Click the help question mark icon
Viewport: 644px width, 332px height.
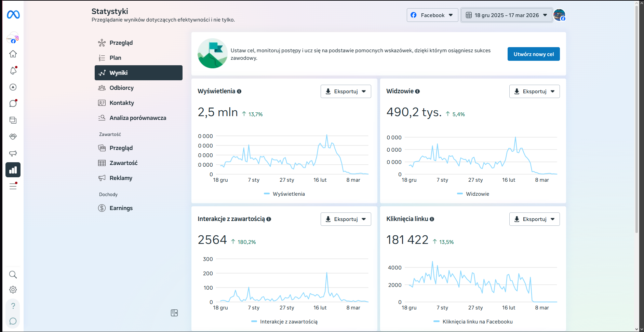(x=13, y=306)
